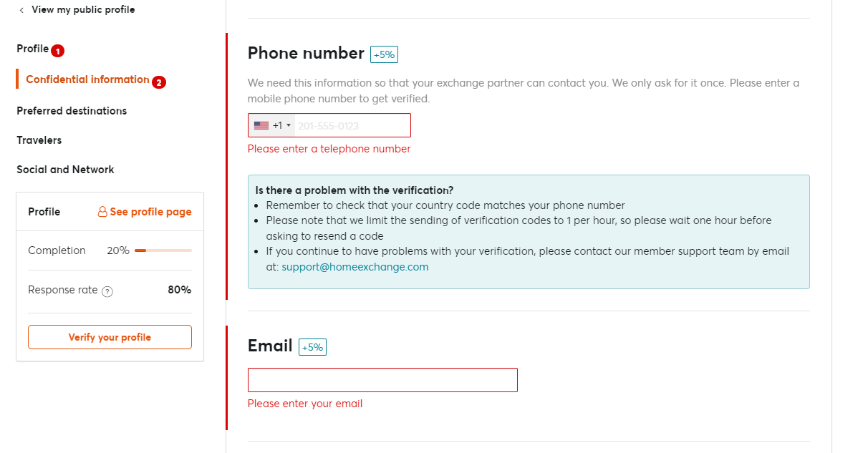The width and height of the screenshot is (868, 453).
Task: Click the red badge next to Confidential information
Action: (159, 82)
